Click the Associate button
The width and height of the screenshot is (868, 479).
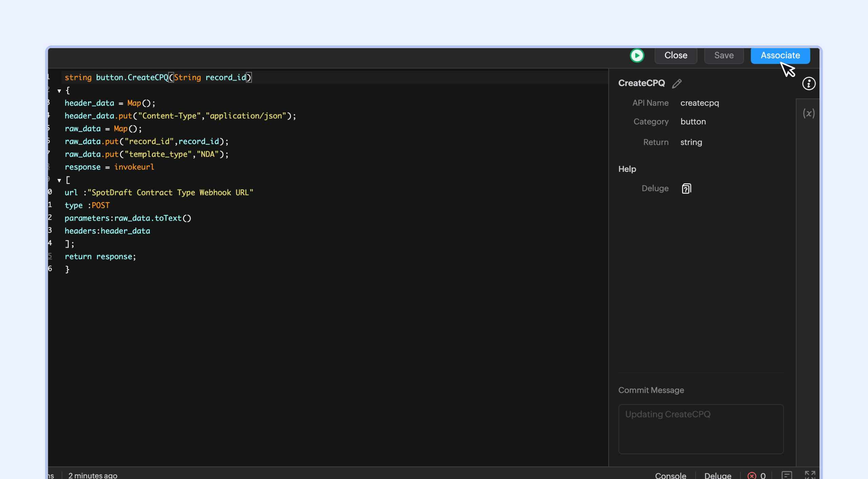[x=780, y=55]
